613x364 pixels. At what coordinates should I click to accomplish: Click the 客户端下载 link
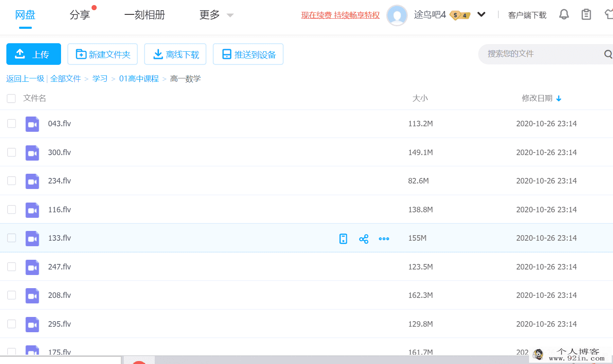[527, 15]
